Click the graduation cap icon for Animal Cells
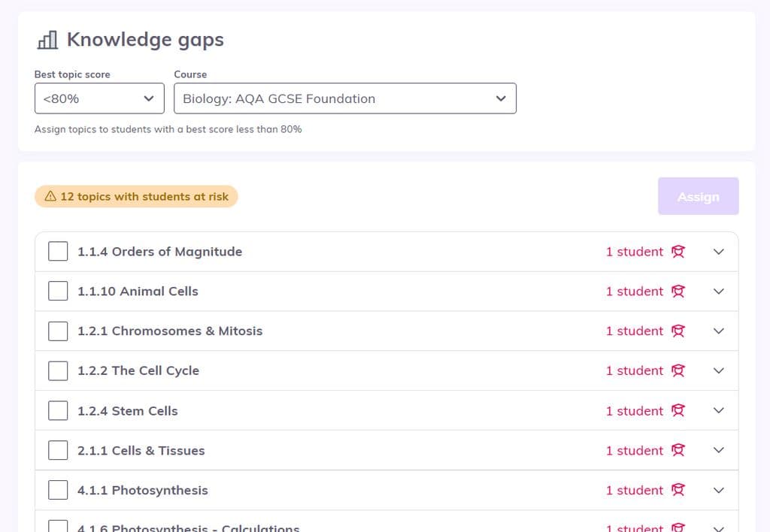This screenshot has height=532, width=770. (678, 292)
